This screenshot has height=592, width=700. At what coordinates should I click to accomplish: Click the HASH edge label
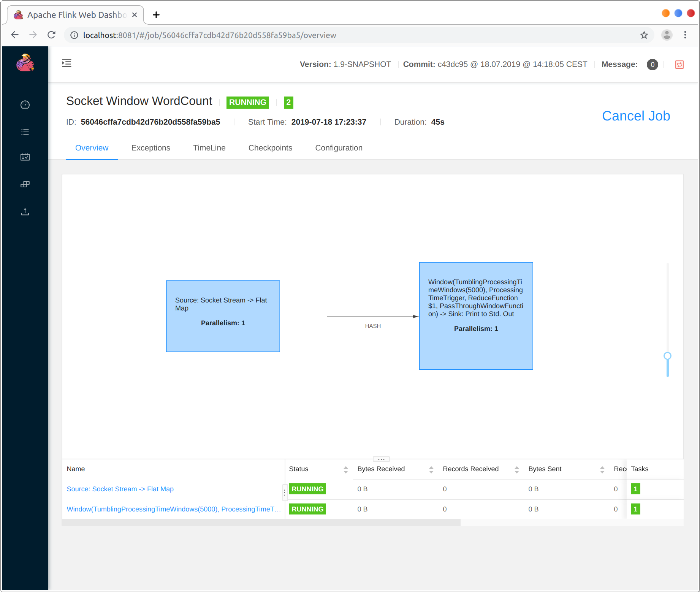pyautogui.click(x=373, y=326)
